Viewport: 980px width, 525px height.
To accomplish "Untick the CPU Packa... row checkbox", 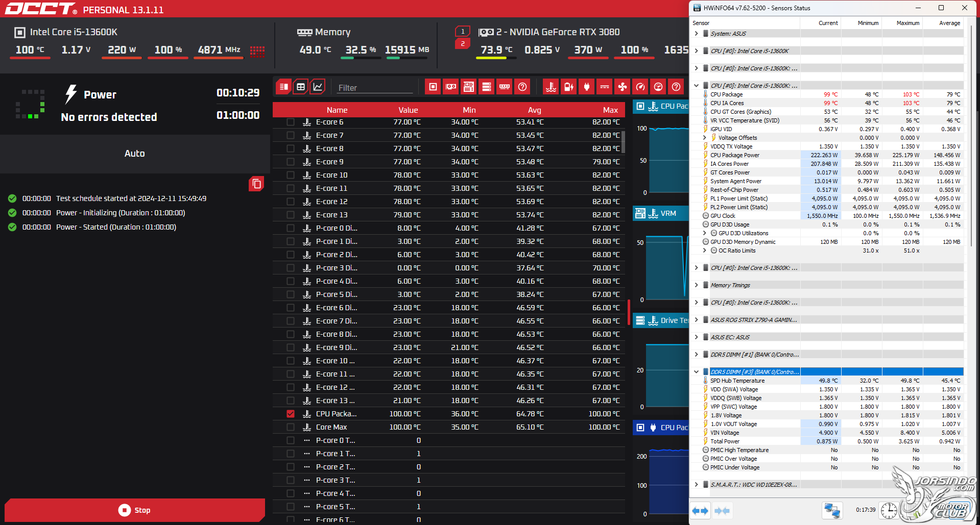I will [x=291, y=414].
